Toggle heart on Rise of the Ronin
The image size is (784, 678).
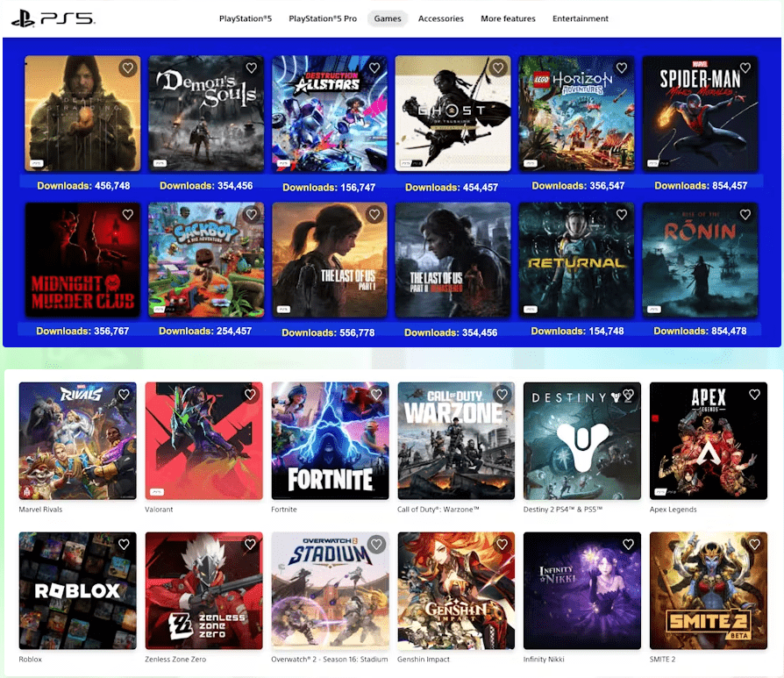click(745, 215)
